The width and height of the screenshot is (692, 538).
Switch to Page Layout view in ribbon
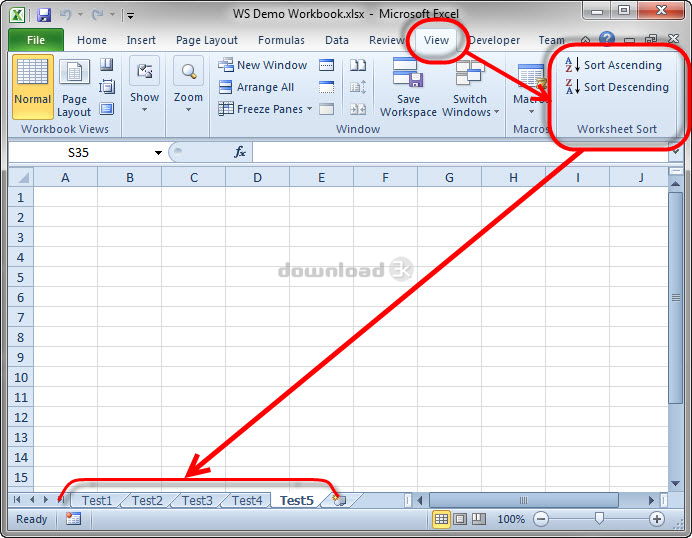pyautogui.click(x=74, y=88)
